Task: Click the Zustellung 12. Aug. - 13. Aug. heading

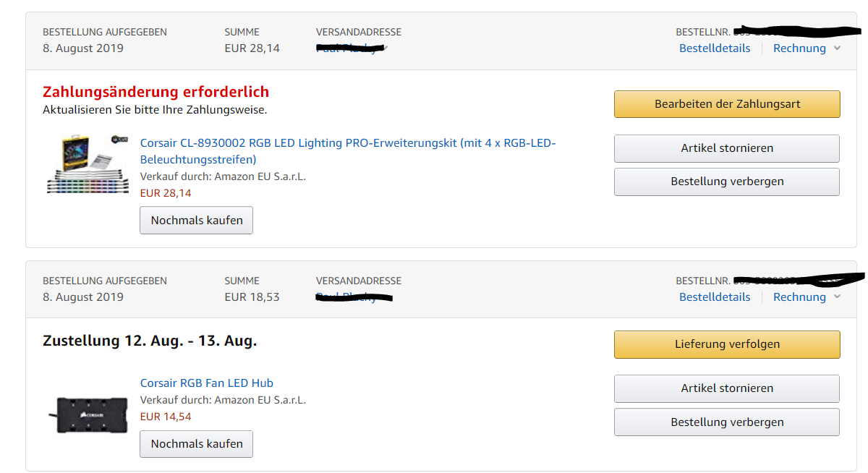Action: (150, 341)
